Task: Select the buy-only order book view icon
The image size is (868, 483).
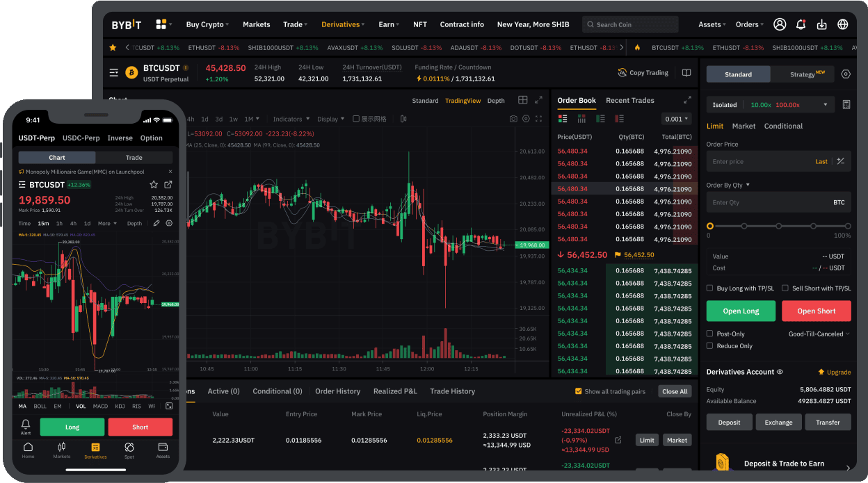Action: pos(600,118)
